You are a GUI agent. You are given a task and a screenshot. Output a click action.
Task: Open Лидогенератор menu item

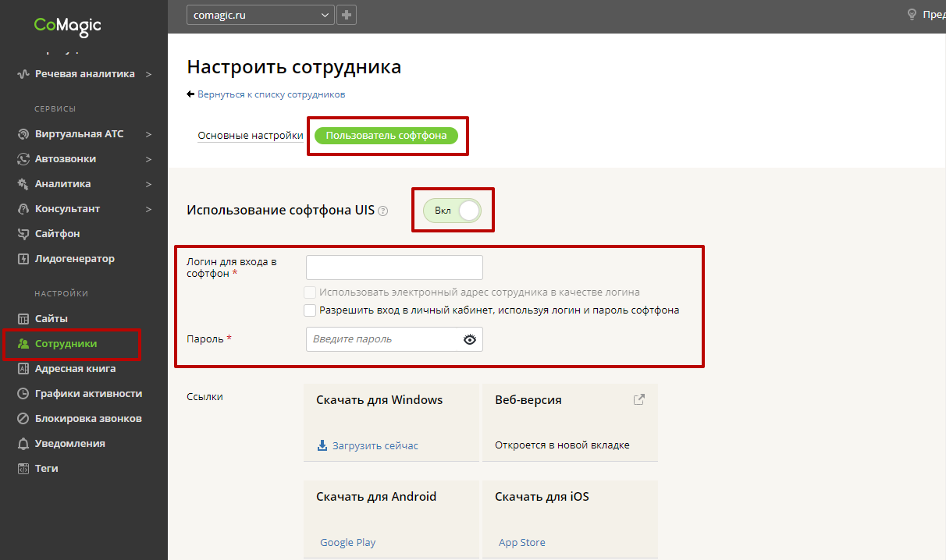click(75, 259)
